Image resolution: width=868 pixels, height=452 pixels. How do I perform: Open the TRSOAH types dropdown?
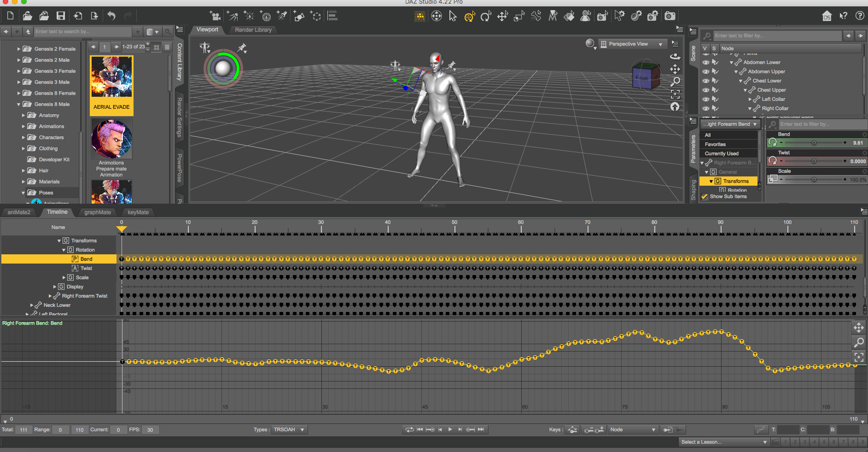point(289,429)
